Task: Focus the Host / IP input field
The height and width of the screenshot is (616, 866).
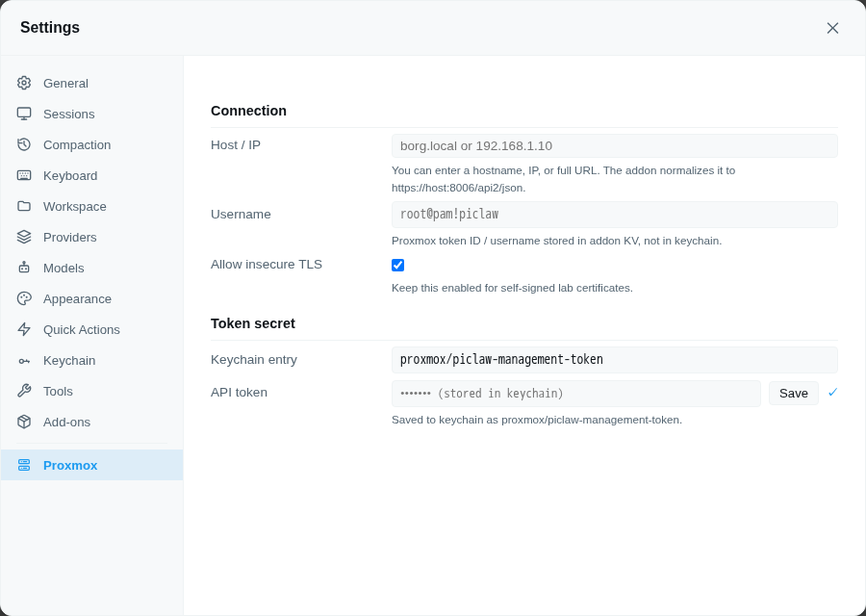Action: pos(614,146)
